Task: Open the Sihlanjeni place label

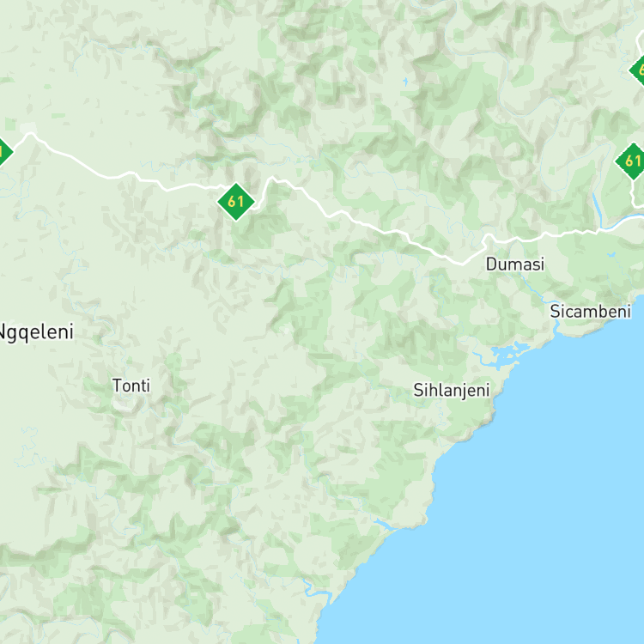Action: 452,390
